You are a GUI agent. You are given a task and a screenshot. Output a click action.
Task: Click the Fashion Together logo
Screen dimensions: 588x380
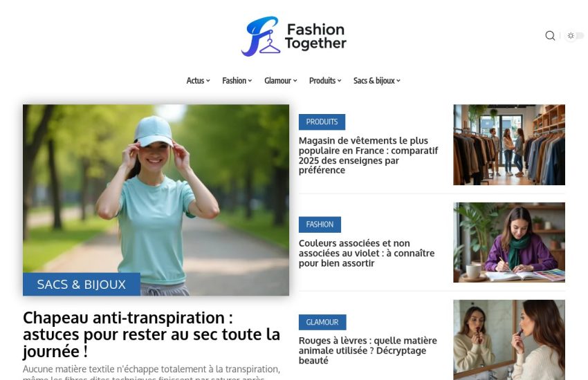[293, 37]
